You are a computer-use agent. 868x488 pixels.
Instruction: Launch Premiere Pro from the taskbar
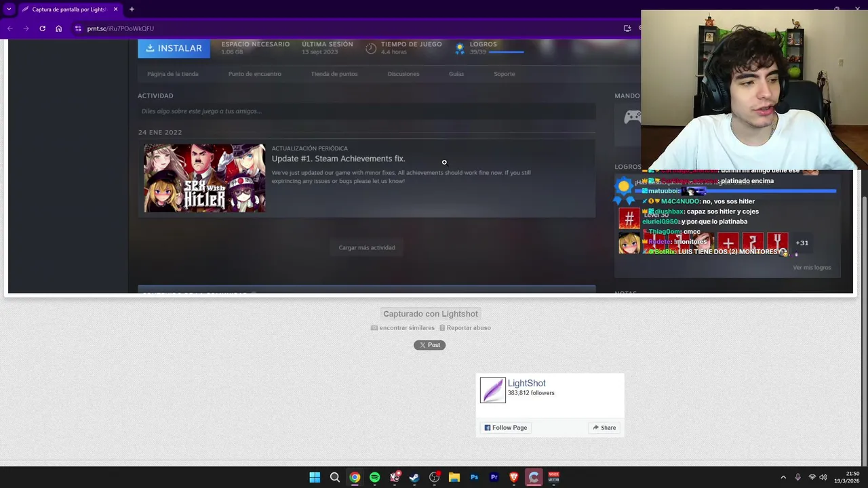[494, 477]
